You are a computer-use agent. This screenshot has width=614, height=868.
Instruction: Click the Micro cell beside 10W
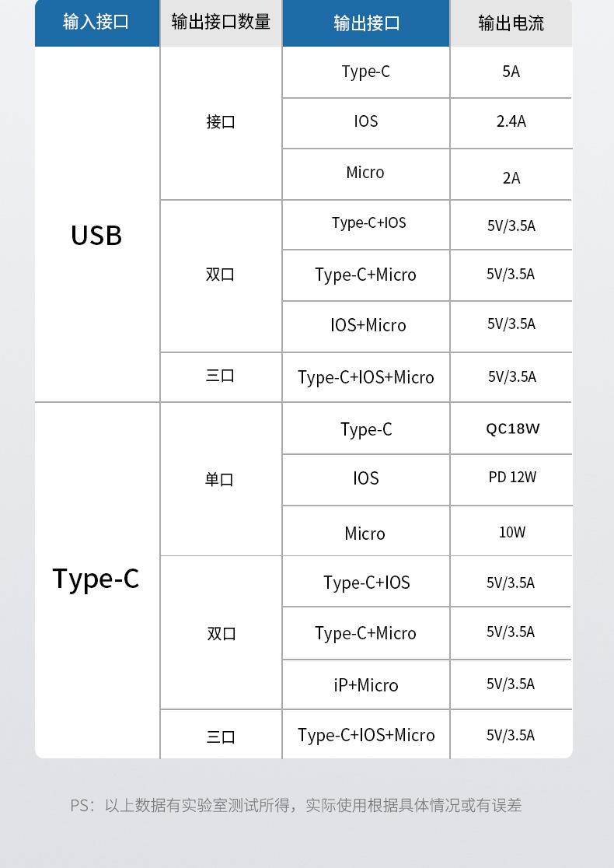365,534
